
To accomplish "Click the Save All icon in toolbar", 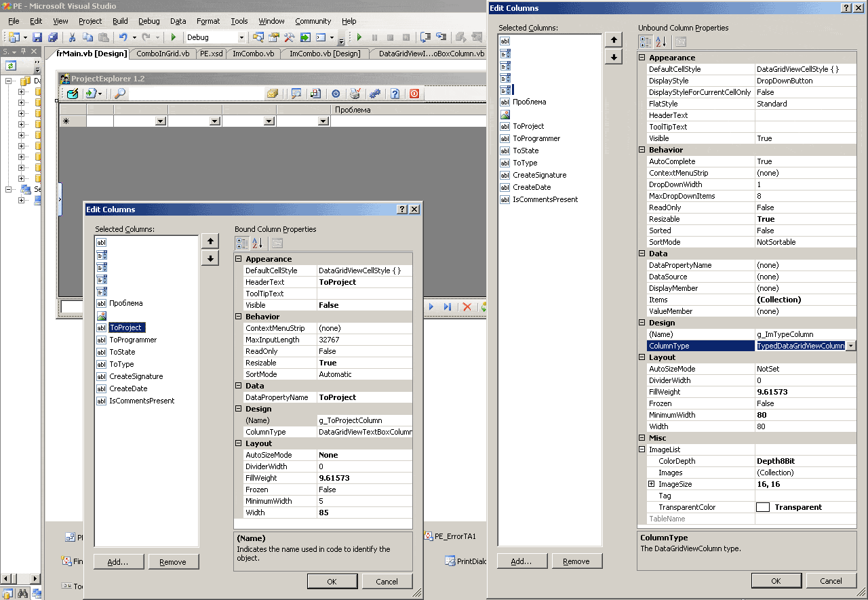I will [52, 37].
